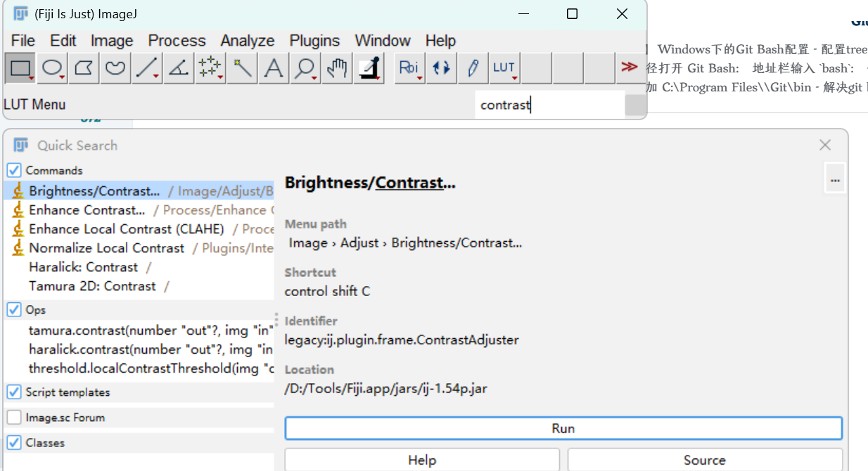Open the Analyze menu

247,40
